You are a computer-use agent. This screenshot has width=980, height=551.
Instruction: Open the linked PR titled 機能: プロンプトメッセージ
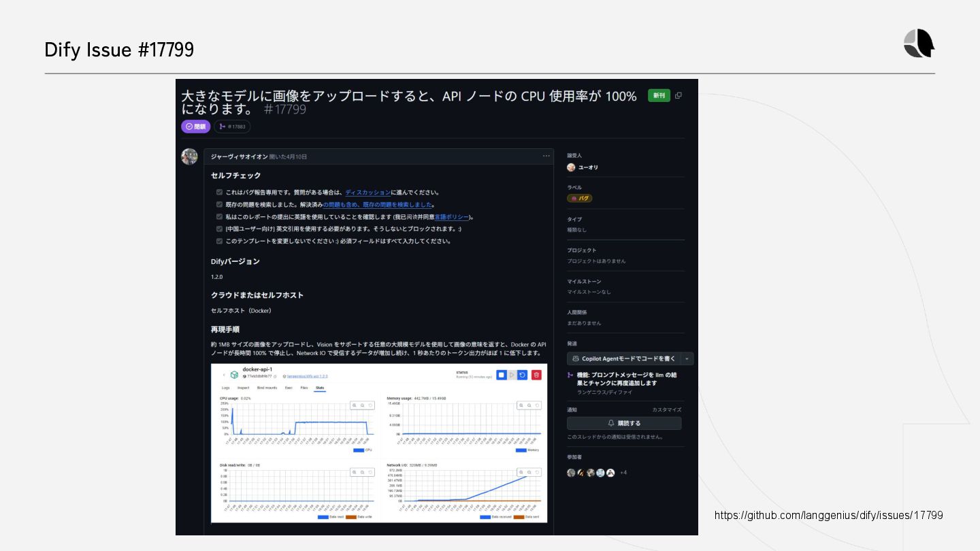pos(626,379)
